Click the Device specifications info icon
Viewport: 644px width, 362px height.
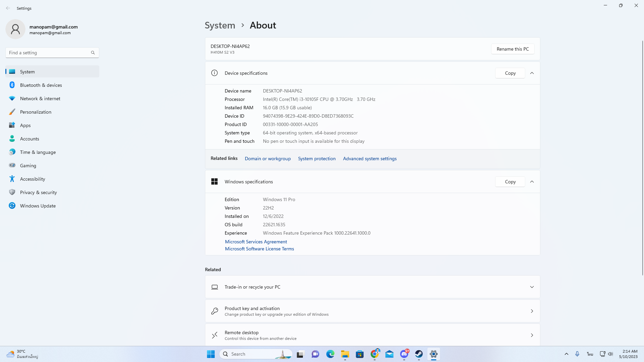pyautogui.click(x=214, y=73)
